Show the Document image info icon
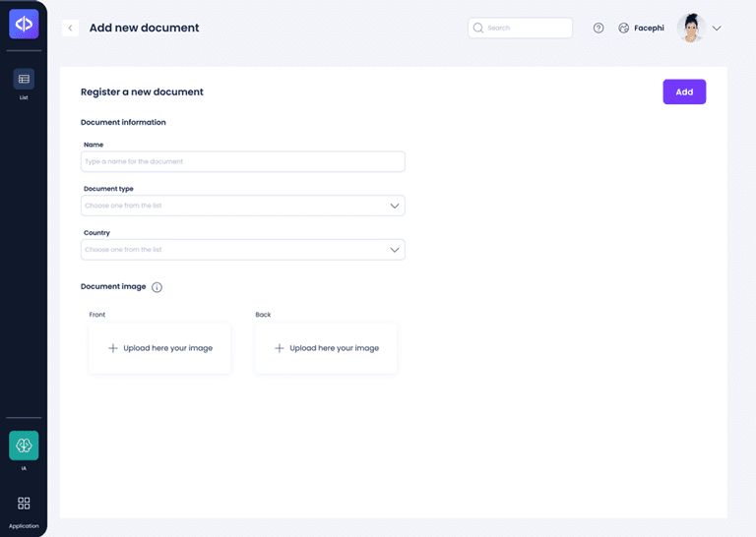Screen dimensions: 756x537 click(x=157, y=287)
